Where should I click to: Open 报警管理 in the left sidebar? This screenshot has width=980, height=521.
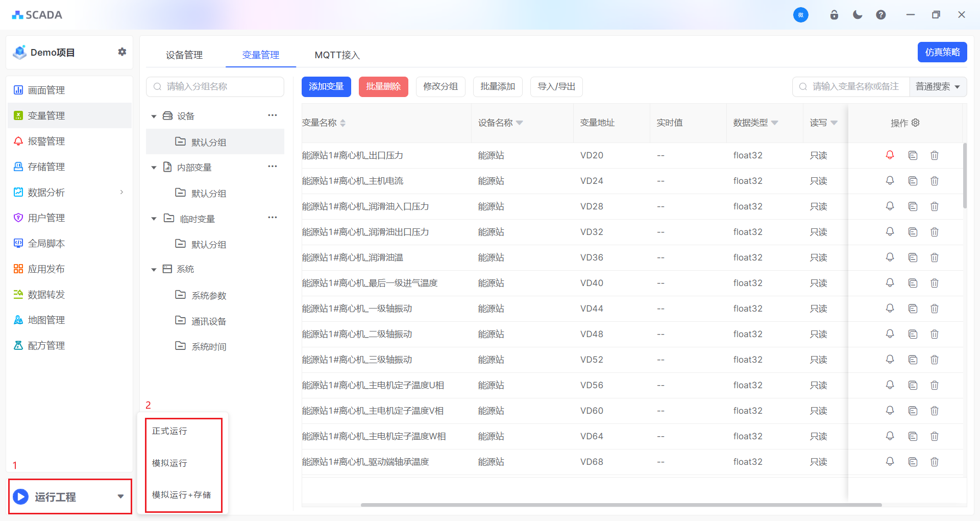[x=46, y=141]
